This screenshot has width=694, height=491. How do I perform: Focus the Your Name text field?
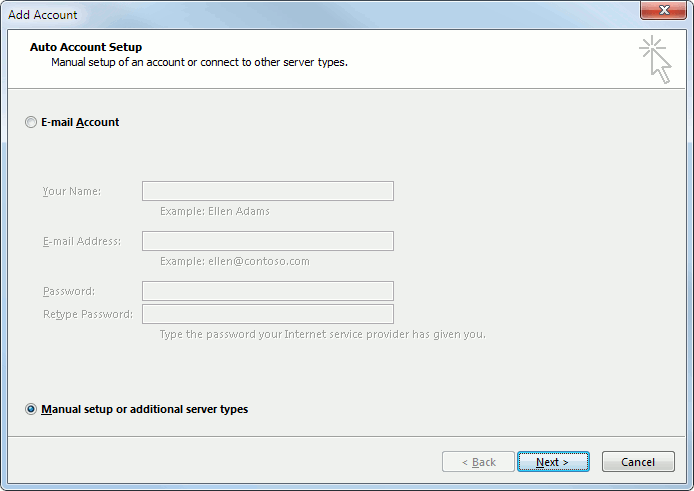click(267, 191)
